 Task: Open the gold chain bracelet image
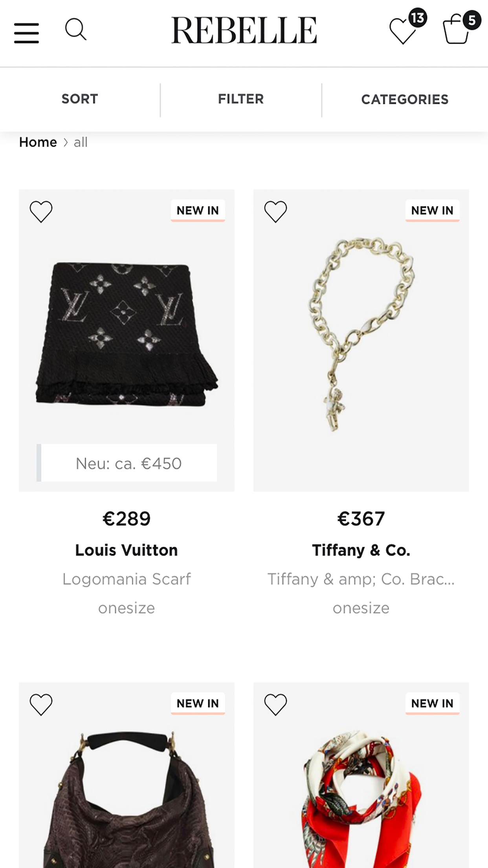point(361,334)
